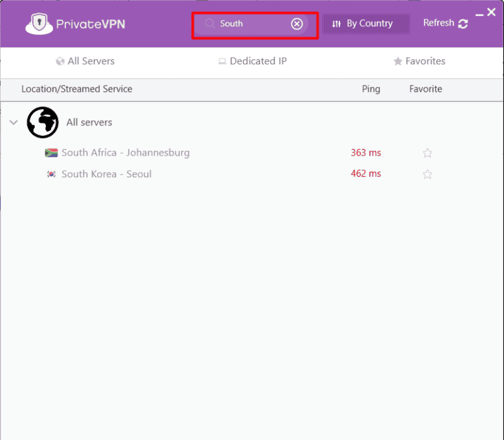The width and height of the screenshot is (504, 440).
Task: Click the star icon on Favorites tab
Action: tap(398, 61)
